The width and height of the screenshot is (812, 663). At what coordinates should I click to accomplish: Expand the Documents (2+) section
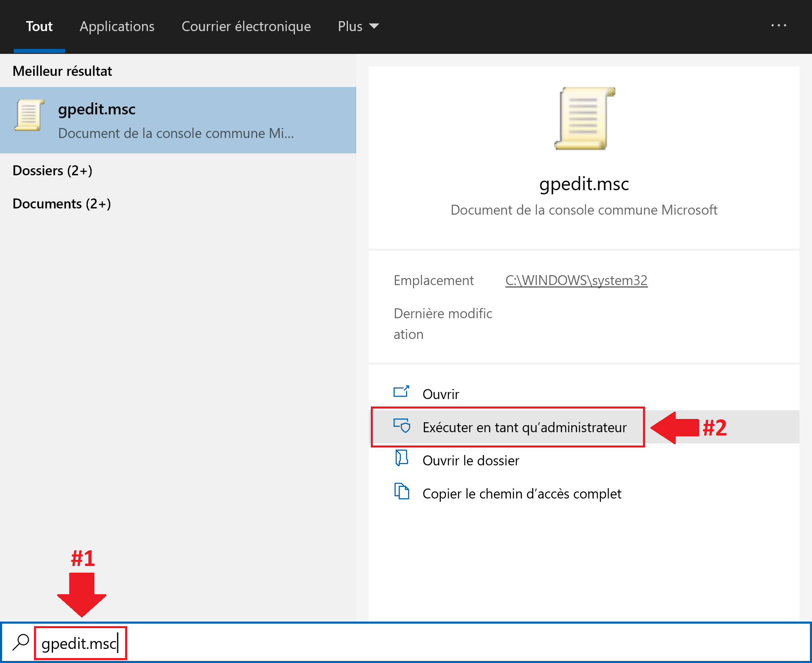click(x=62, y=204)
